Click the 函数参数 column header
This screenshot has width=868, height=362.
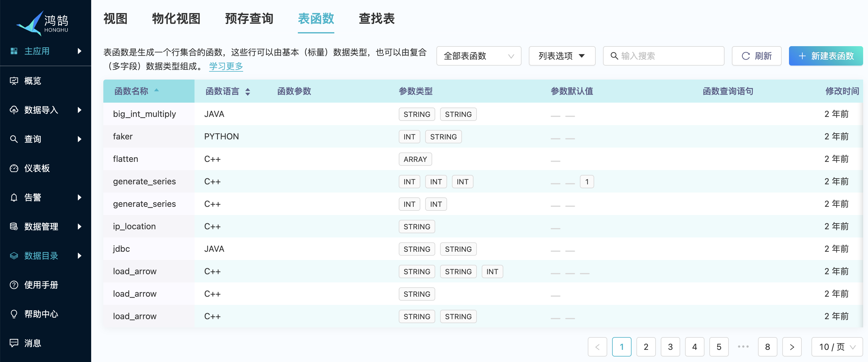click(x=294, y=91)
